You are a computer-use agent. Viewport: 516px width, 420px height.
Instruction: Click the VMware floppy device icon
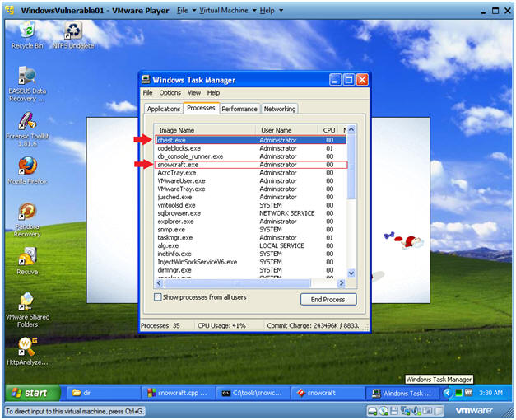click(x=394, y=411)
